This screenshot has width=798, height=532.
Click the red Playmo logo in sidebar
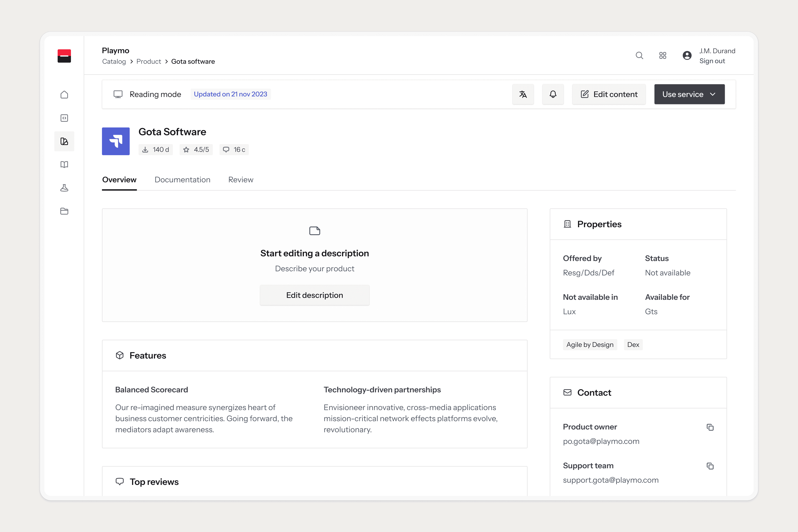tap(64, 56)
